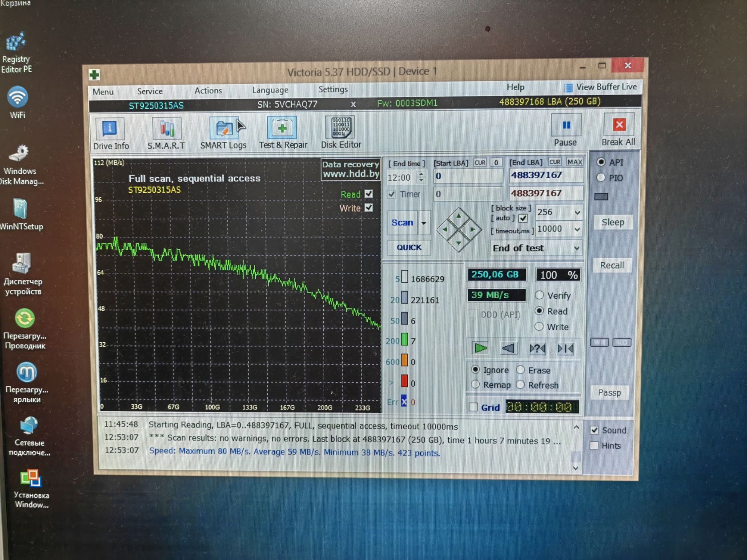Select the Remap radio option

(x=475, y=384)
